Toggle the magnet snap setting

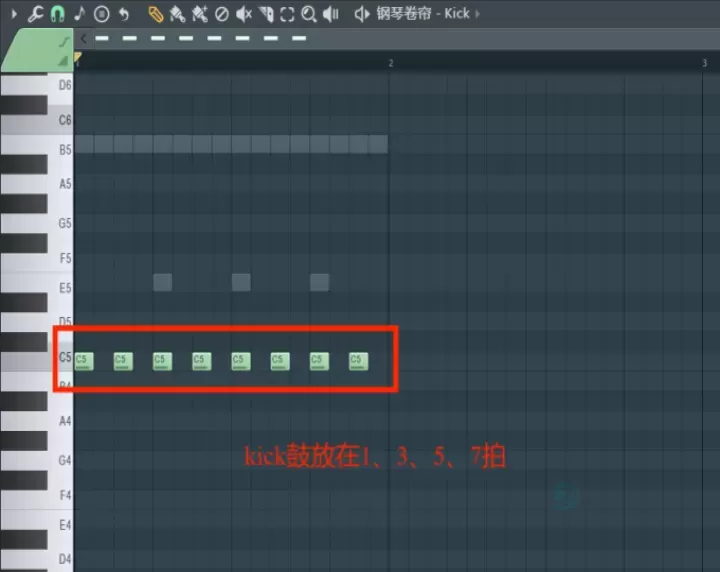click(57, 14)
